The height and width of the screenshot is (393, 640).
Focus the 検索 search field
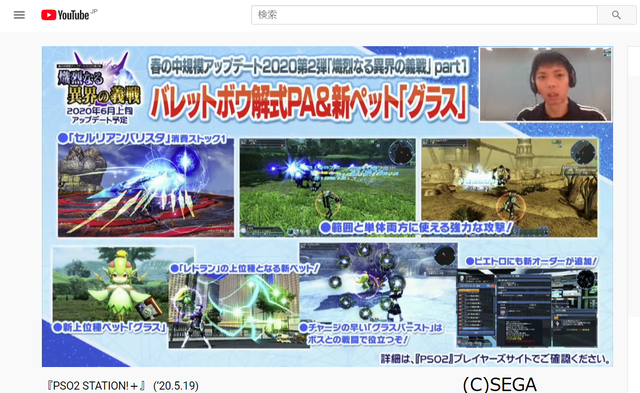(x=424, y=15)
